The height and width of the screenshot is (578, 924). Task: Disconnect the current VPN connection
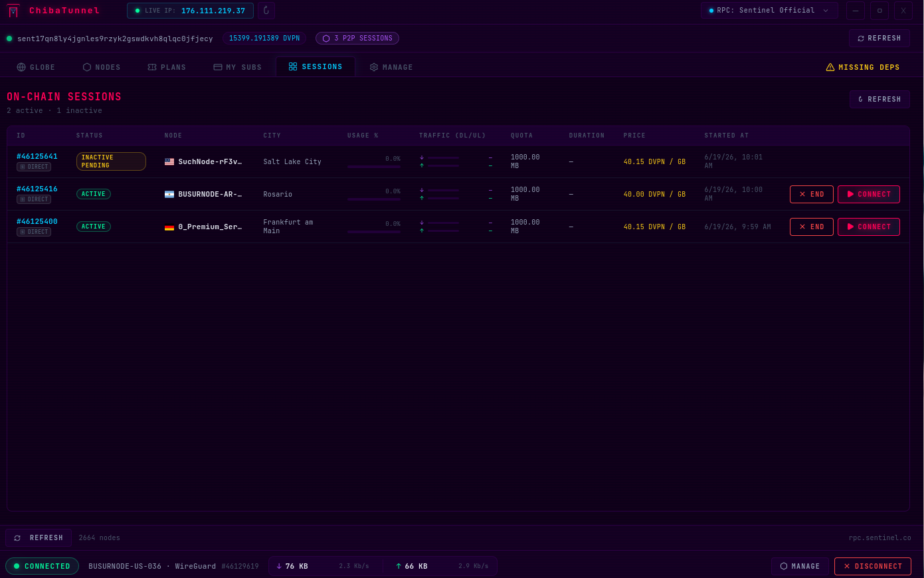(x=873, y=566)
